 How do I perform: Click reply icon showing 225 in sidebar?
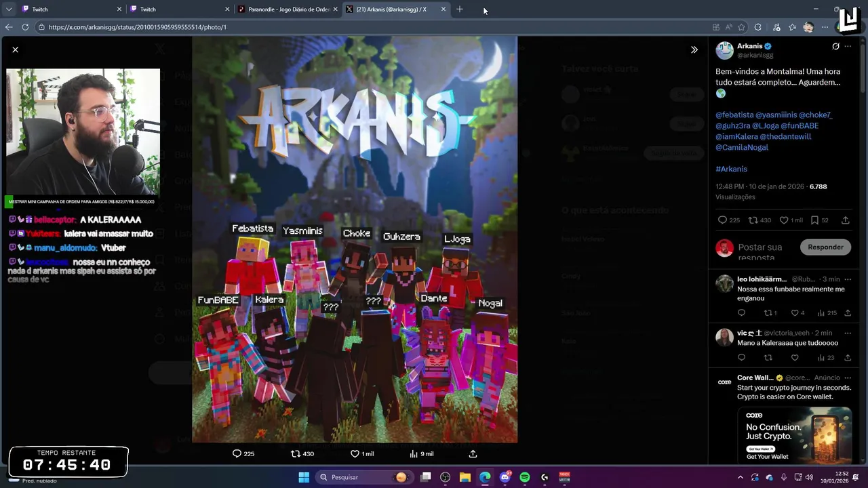pos(722,220)
